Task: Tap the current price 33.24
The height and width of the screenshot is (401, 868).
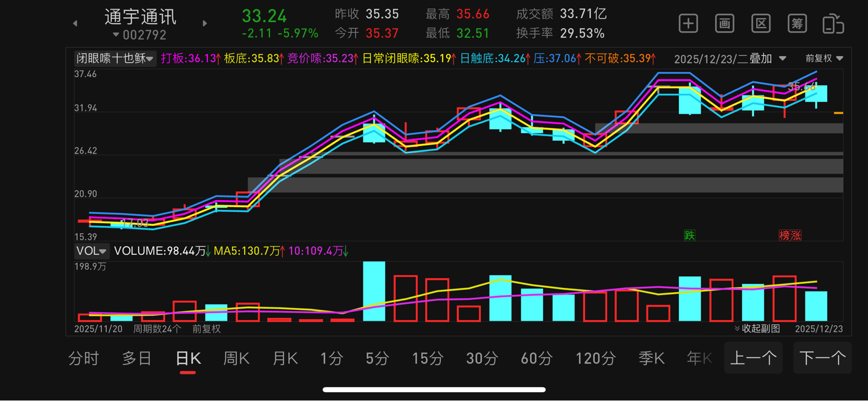Action: click(x=264, y=16)
